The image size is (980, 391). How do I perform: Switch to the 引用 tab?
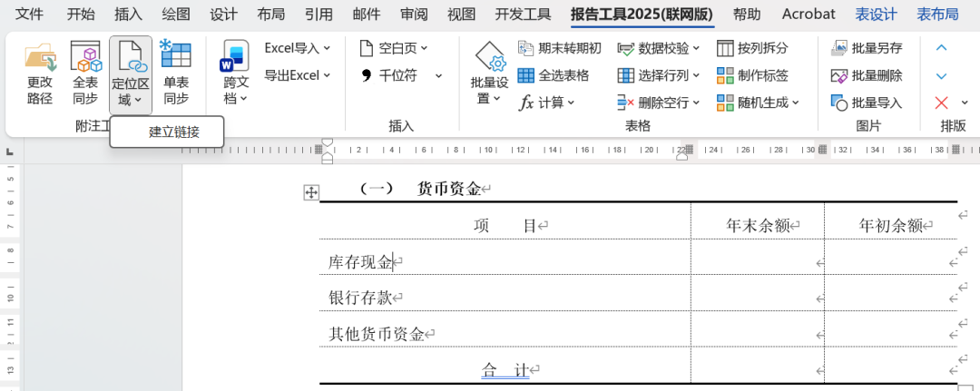tap(318, 14)
